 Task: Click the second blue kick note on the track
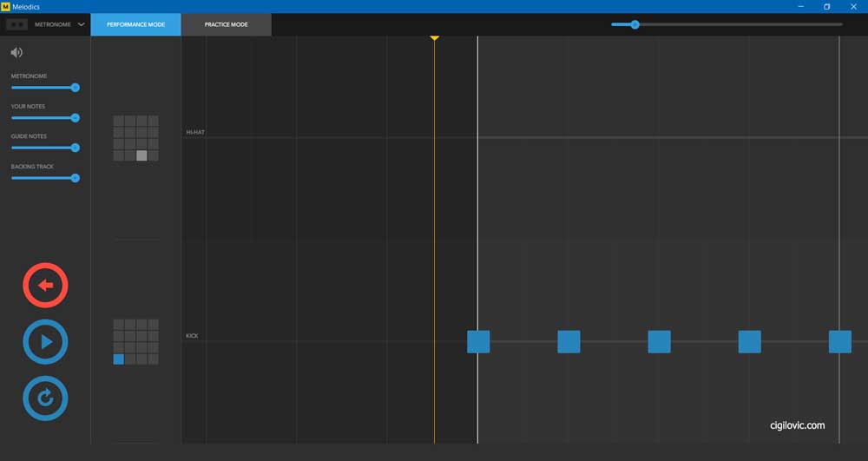coord(569,341)
